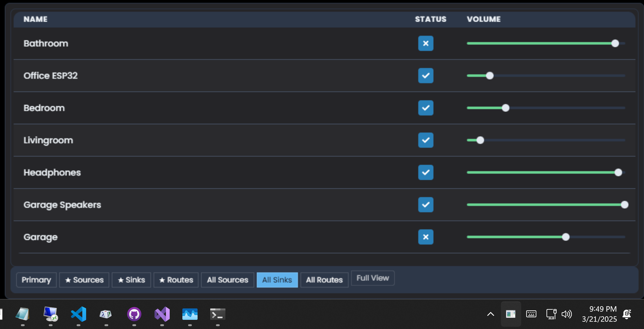644x329 pixels.
Task: Disable the Garage Speakers sink
Action: [x=426, y=205]
